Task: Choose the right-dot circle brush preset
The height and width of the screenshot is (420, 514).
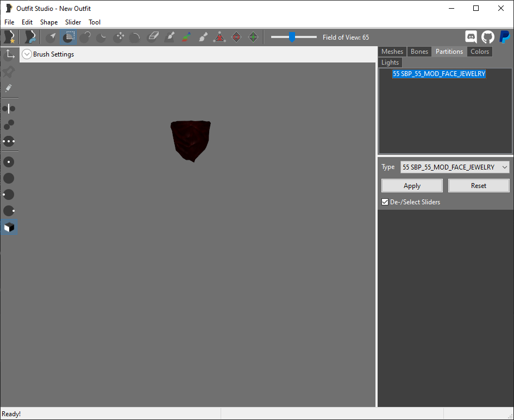Action: [x=9, y=211]
